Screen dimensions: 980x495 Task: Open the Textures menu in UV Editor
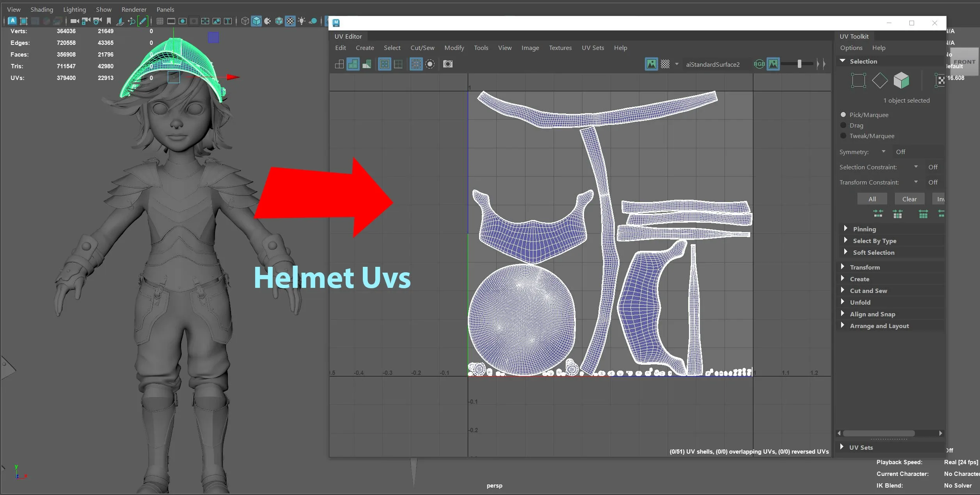560,48
